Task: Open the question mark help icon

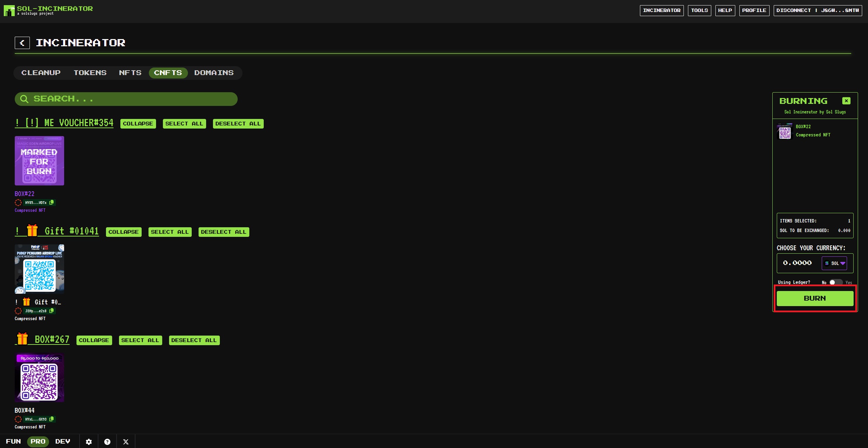Action: coord(107,441)
